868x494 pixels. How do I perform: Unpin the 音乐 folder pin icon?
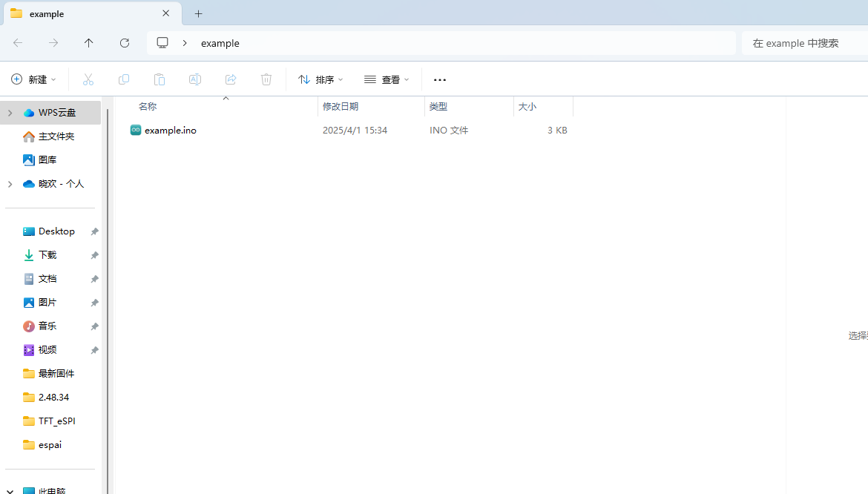pyautogui.click(x=94, y=326)
